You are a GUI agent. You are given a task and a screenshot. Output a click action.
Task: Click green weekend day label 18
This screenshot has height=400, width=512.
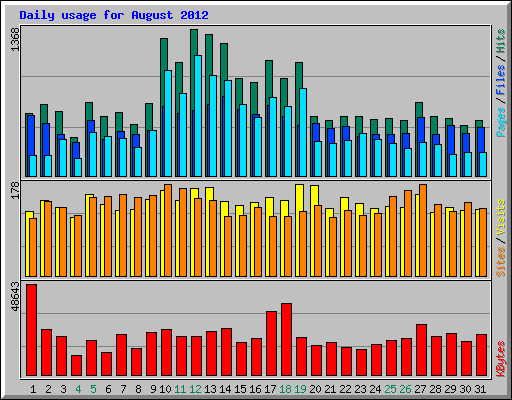pyautogui.click(x=285, y=389)
